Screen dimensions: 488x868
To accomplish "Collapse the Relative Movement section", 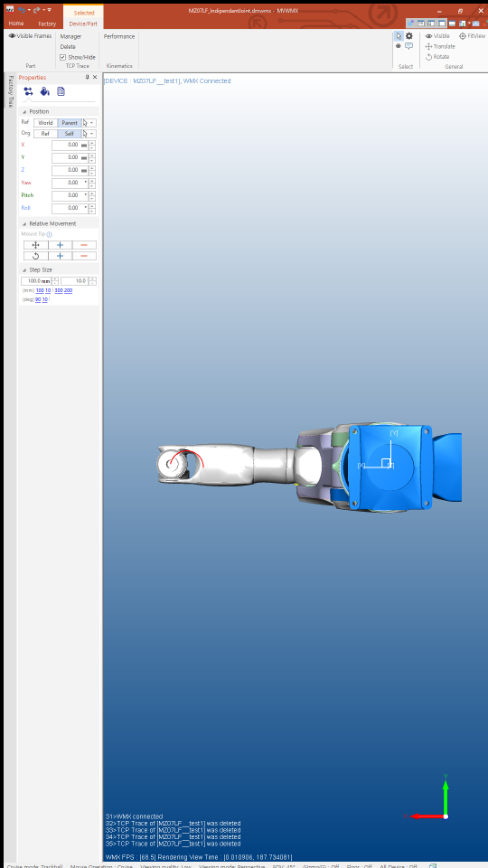I will [24, 223].
